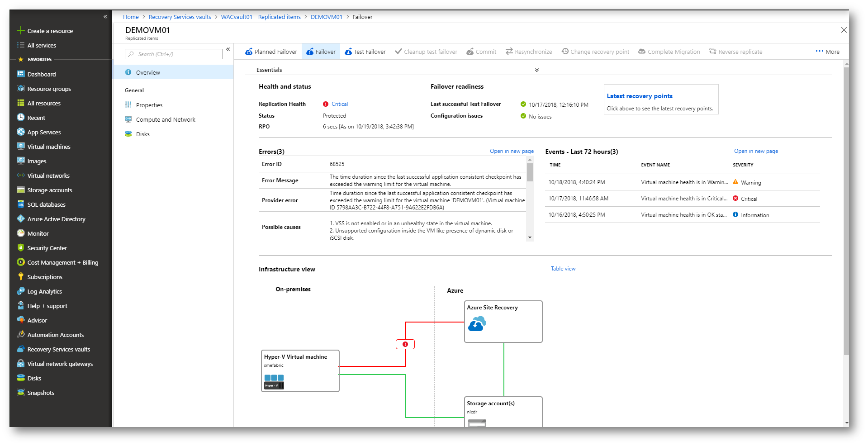Click the Monitor gauge icon

pos(20,233)
